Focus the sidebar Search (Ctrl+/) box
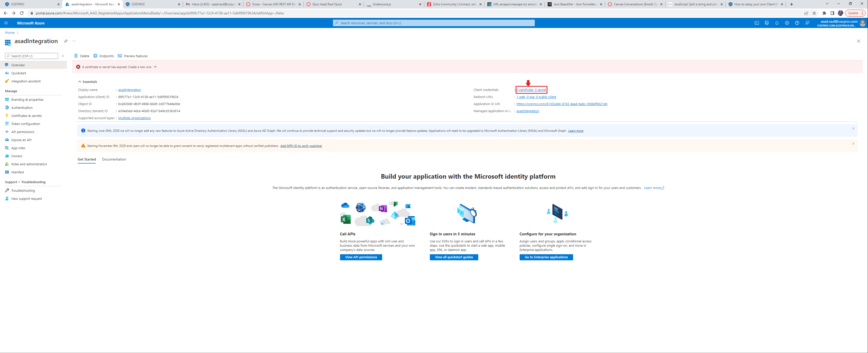Viewport: 868px width, 353px height. tap(31, 56)
